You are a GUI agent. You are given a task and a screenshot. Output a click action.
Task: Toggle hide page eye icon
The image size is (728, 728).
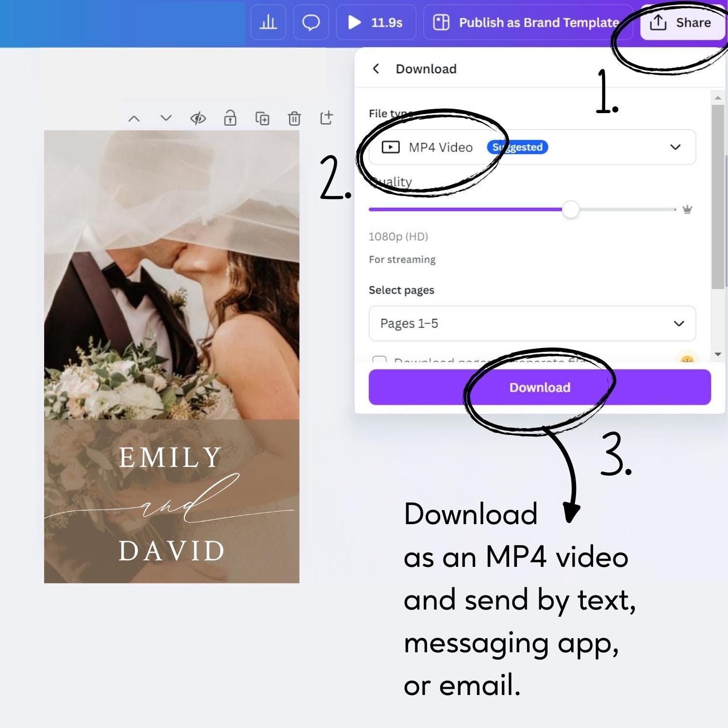click(x=198, y=118)
